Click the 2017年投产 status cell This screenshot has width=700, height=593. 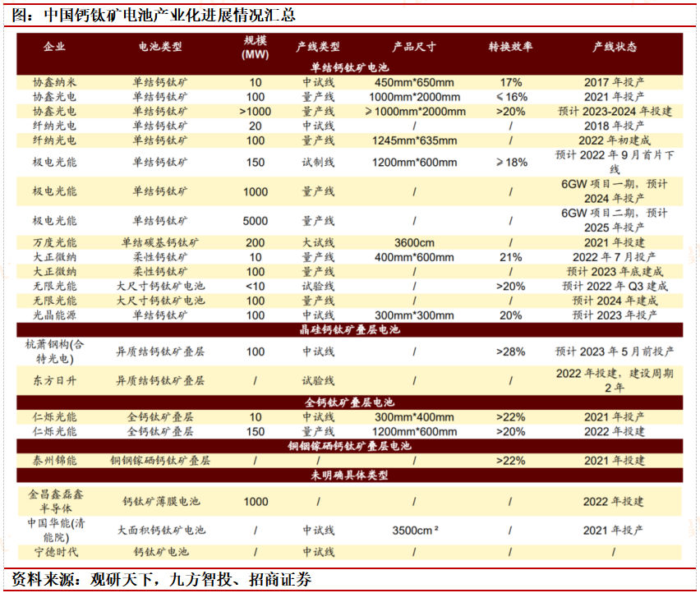(615, 83)
